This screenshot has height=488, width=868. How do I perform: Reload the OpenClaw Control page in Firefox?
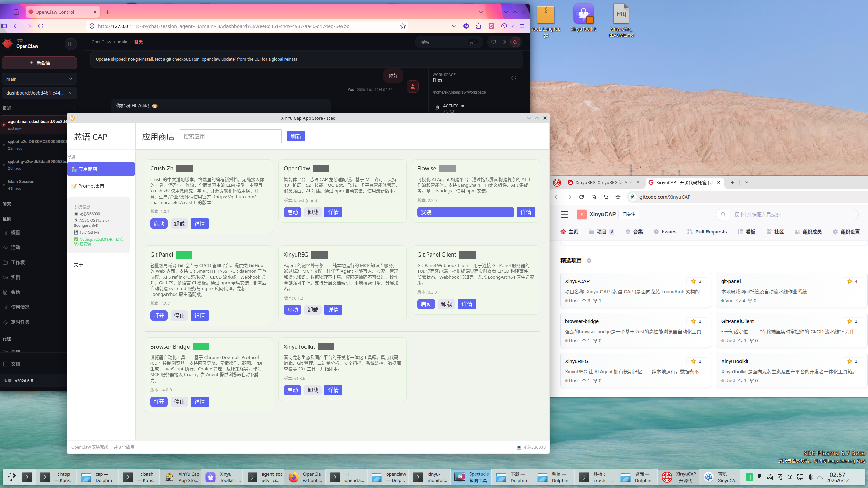pyautogui.click(x=41, y=26)
